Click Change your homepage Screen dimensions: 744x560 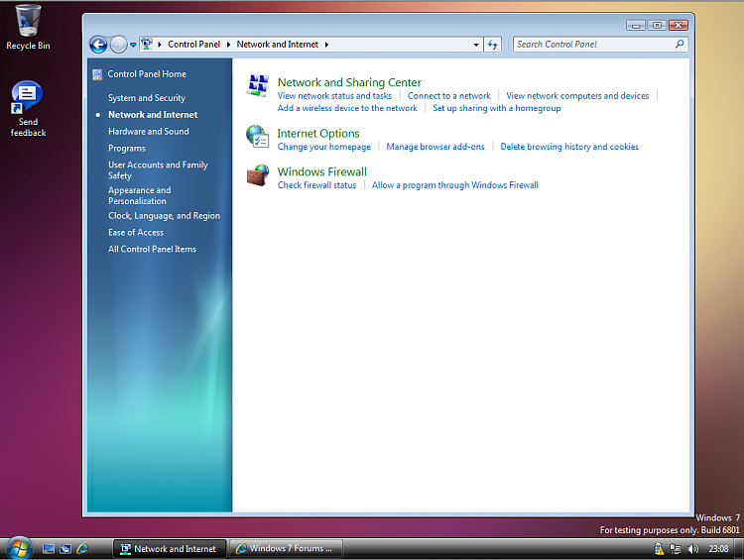[x=324, y=147]
